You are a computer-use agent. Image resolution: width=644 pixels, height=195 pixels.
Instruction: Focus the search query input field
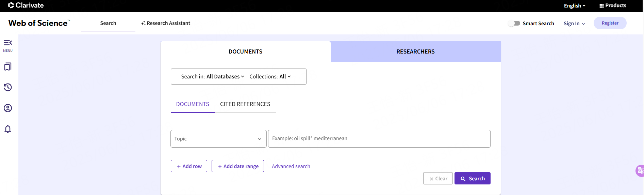coord(379,139)
